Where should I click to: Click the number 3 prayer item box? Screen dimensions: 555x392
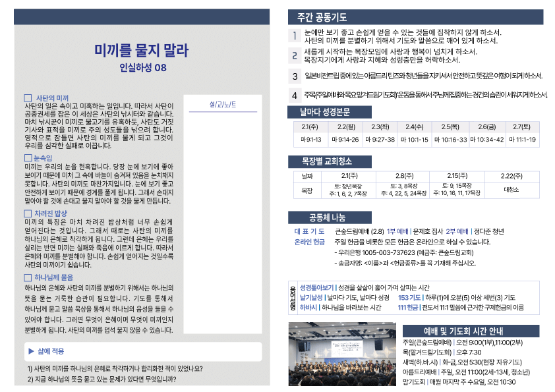[295, 76]
